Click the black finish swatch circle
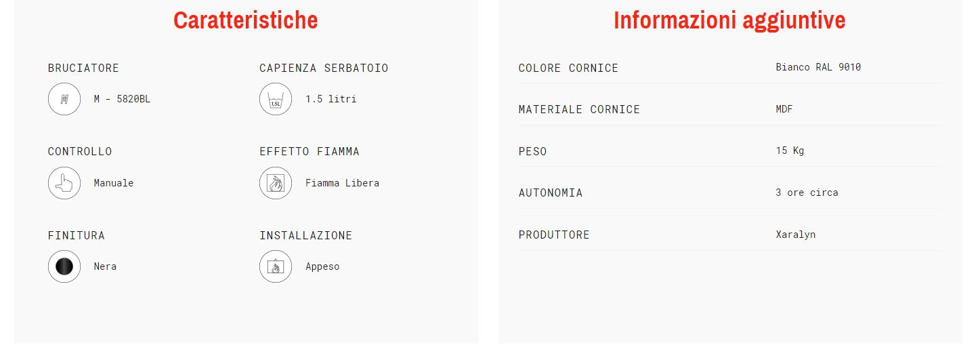The height and width of the screenshot is (362, 980). 64,266
